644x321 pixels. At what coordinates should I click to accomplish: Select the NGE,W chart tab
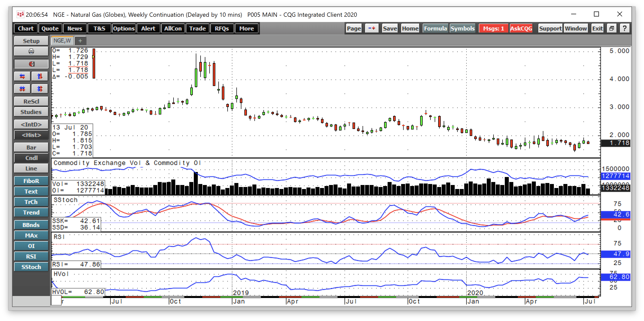point(62,40)
